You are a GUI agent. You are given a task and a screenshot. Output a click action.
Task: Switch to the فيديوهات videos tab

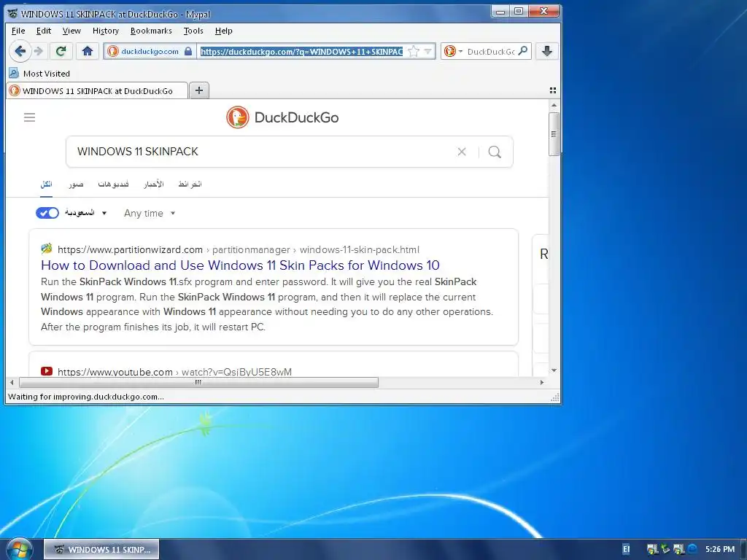(113, 184)
